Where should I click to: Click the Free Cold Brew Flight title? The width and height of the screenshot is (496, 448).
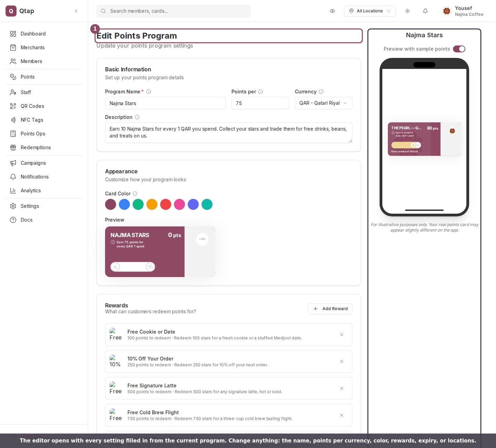click(153, 413)
